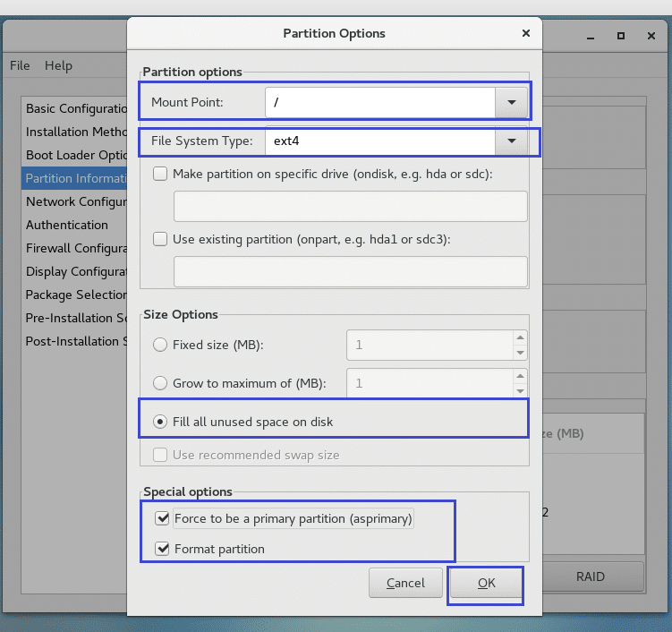Expand the File System Type dropdown
The image size is (672, 632).
511,141
